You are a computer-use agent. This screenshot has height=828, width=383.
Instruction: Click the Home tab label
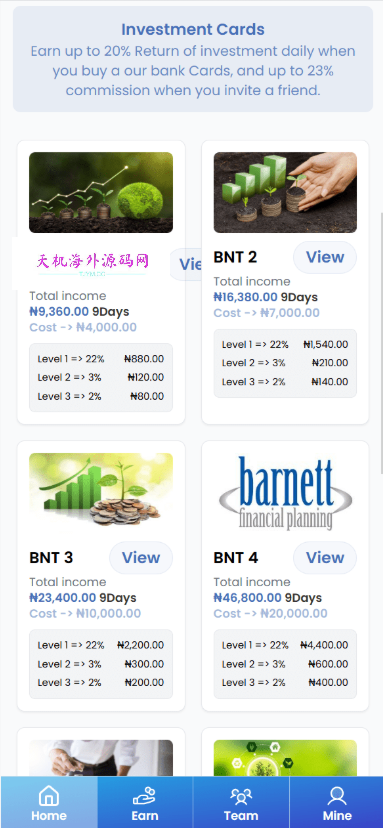(49, 816)
